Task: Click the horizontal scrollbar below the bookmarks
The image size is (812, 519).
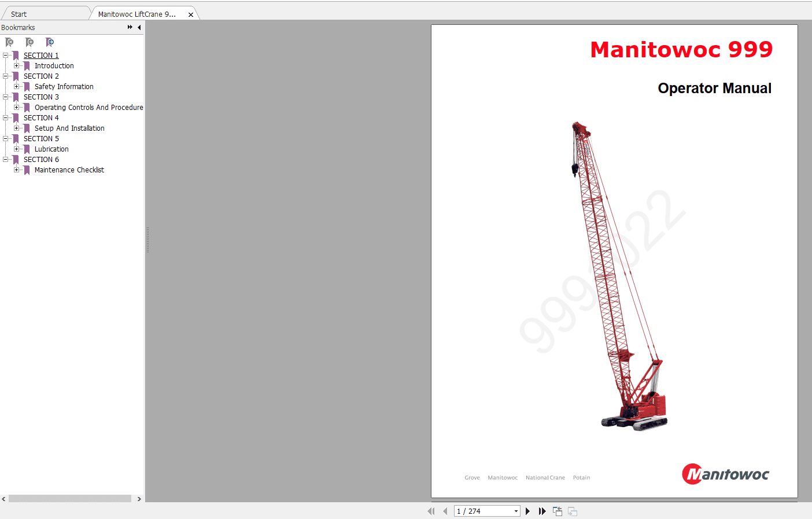Action: click(69, 498)
